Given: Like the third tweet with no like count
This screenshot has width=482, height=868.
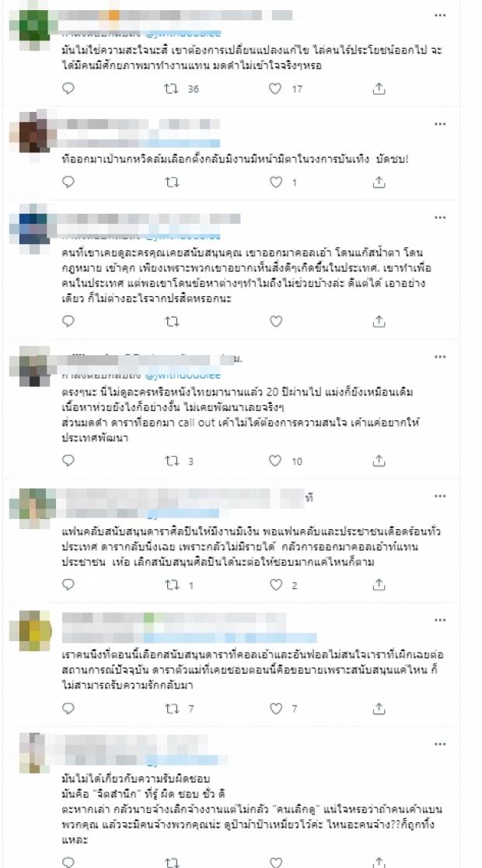Looking at the screenshot, I should (x=275, y=321).
